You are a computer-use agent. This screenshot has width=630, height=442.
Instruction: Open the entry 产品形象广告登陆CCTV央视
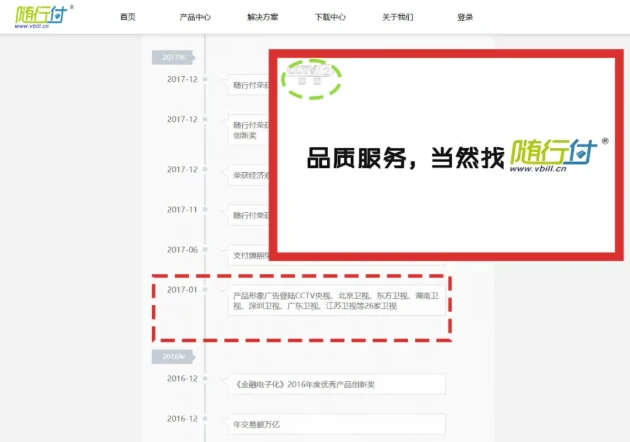pos(337,301)
